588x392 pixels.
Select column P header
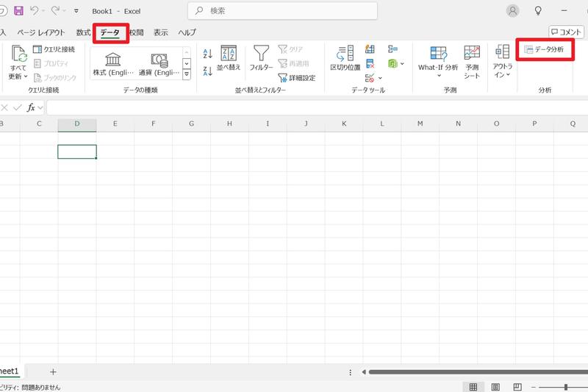tap(534, 124)
